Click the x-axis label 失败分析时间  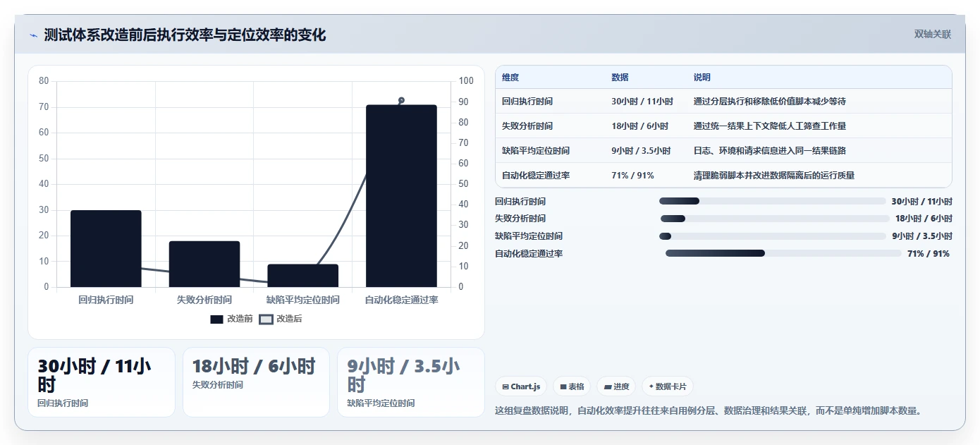204,300
